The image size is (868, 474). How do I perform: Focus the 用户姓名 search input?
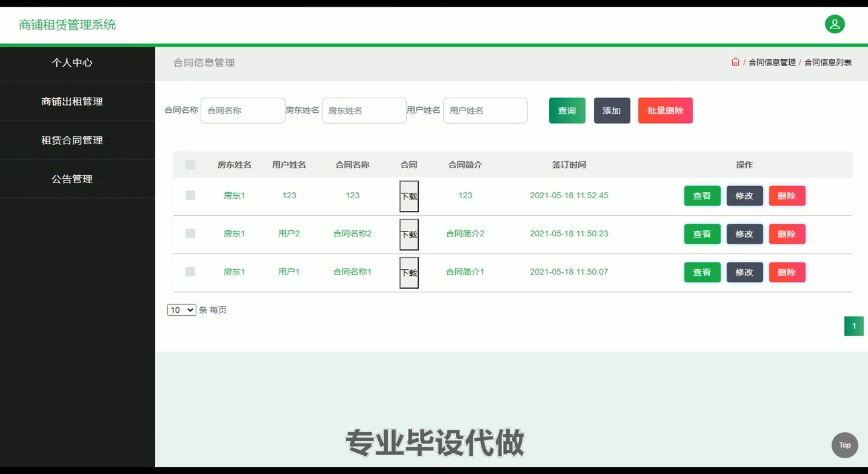pos(486,110)
